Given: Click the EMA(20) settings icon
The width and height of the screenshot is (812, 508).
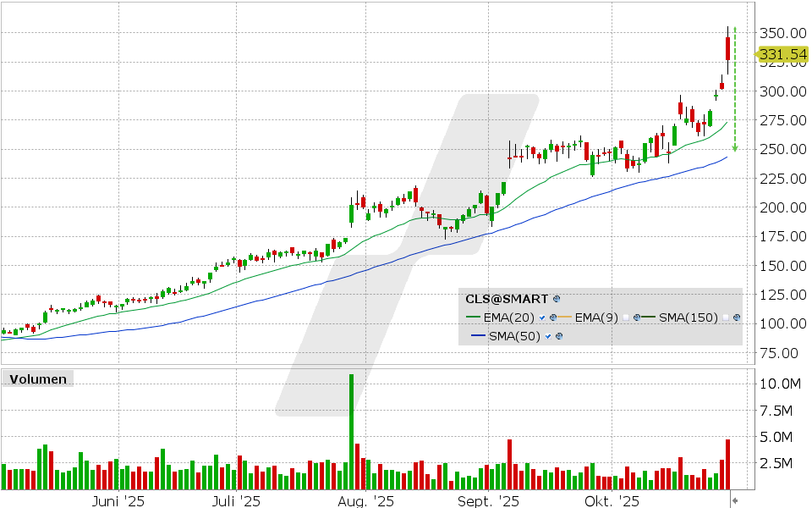Looking at the screenshot, I should [x=551, y=317].
